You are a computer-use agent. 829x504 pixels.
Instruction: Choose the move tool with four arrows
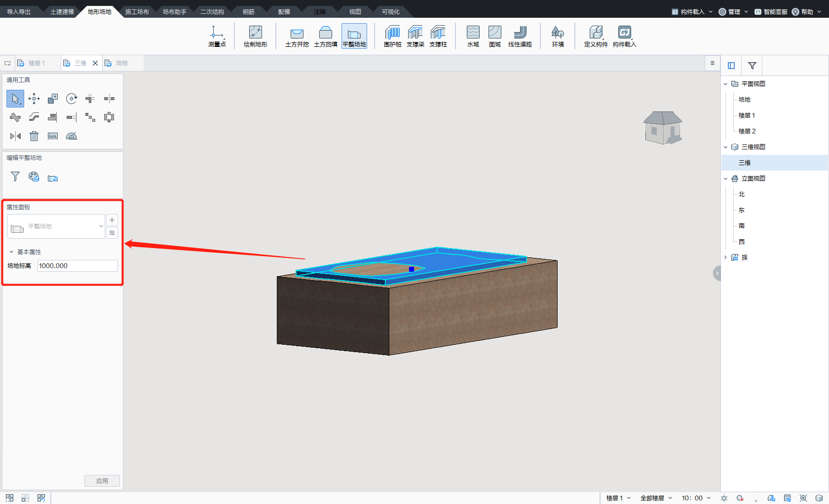(x=34, y=99)
